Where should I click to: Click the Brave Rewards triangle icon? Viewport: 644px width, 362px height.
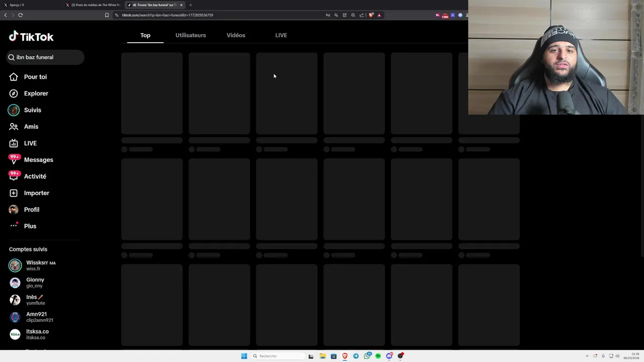[379, 15]
